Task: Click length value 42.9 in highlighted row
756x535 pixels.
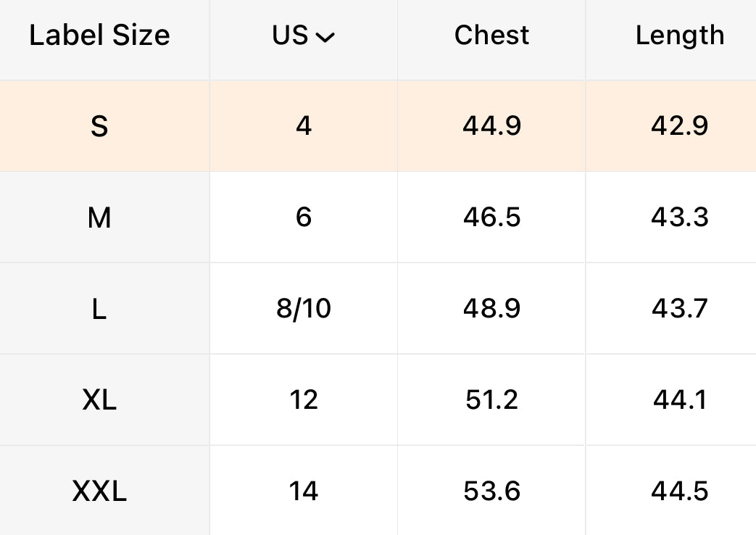Action: [679, 126]
